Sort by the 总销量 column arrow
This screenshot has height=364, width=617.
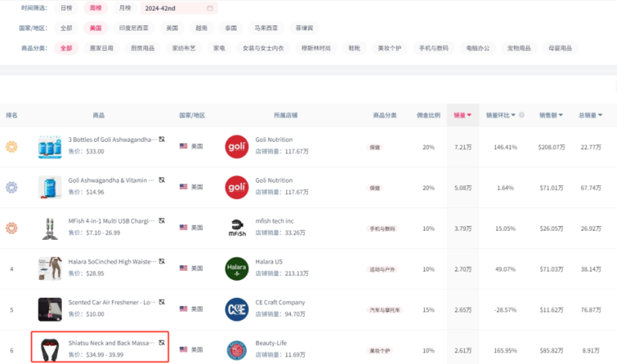[601, 116]
